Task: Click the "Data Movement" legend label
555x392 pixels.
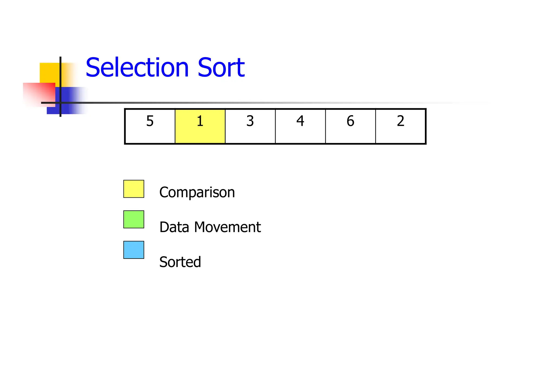Action: click(210, 227)
